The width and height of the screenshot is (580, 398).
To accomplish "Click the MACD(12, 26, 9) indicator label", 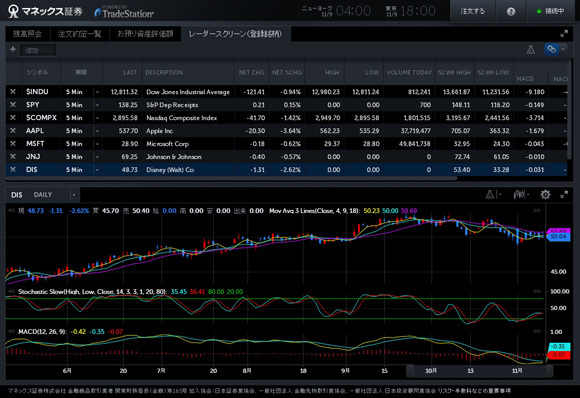I will [x=42, y=331].
